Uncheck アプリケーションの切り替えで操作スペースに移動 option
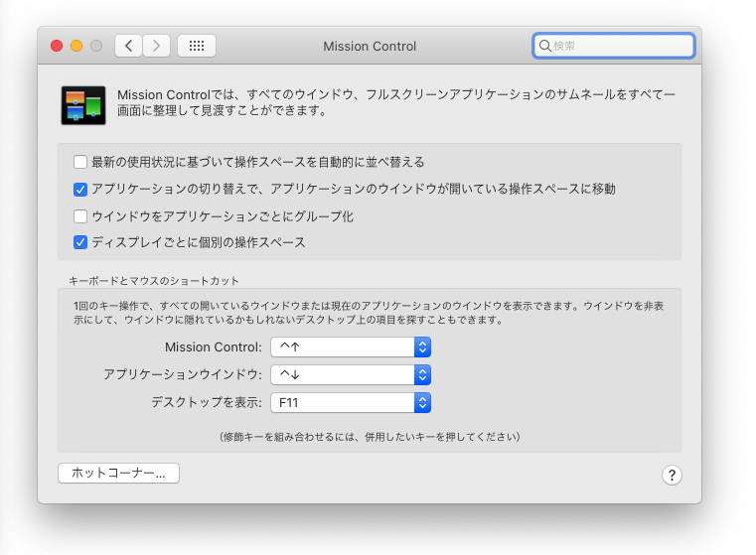This screenshot has height=555, width=756. pyautogui.click(x=80, y=189)
